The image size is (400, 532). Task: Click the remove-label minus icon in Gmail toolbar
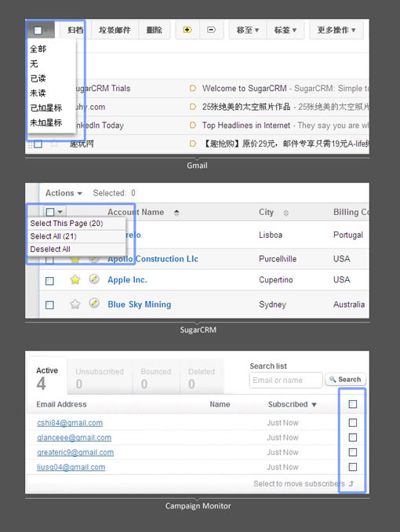[x=211, y=30]
